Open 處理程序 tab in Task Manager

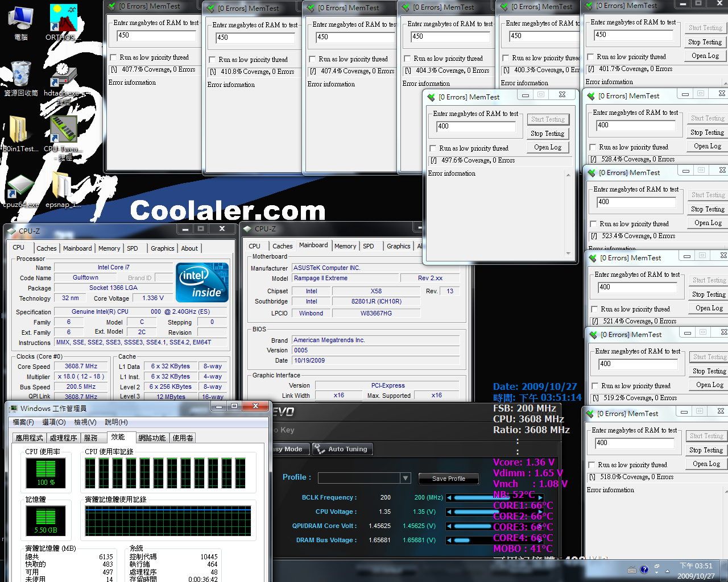click(x=63, y=438)
